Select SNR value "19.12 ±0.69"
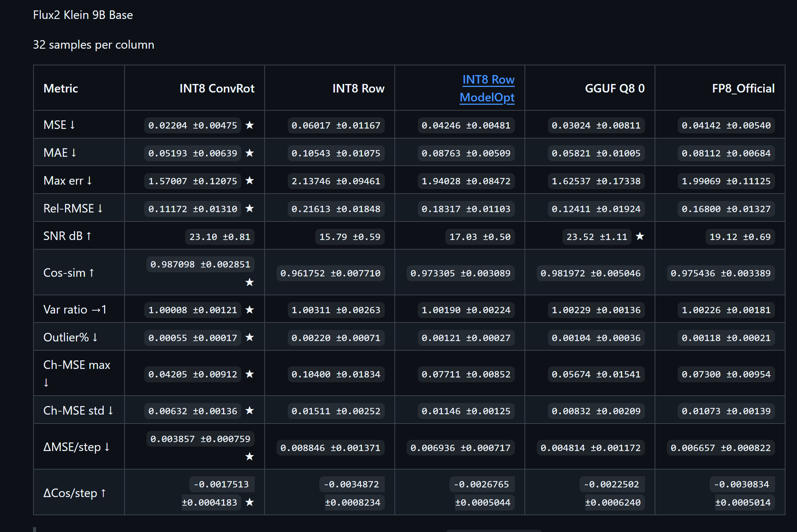This screenshot has width=797, height=532. coord(740,237)
